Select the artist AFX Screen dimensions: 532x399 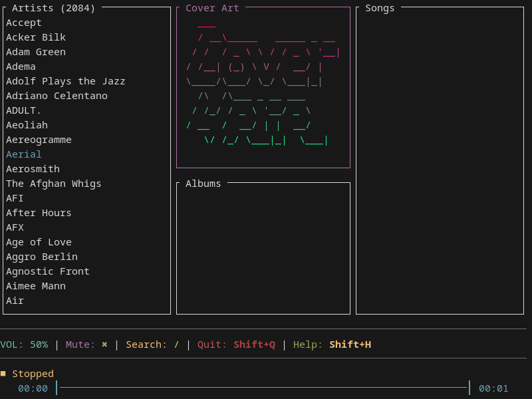point(15,227)
